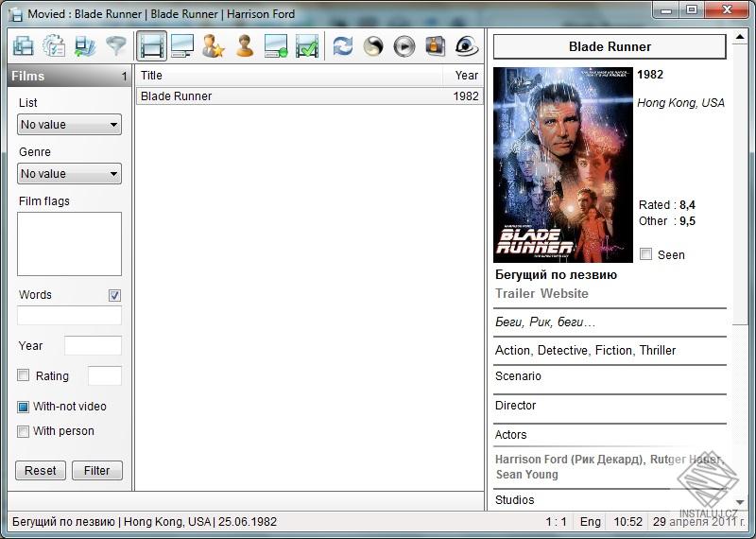Click the Films count '1' in sidebar header
Image resolution: width=756 pixels, height=539 pixels.
pos(124,77)
